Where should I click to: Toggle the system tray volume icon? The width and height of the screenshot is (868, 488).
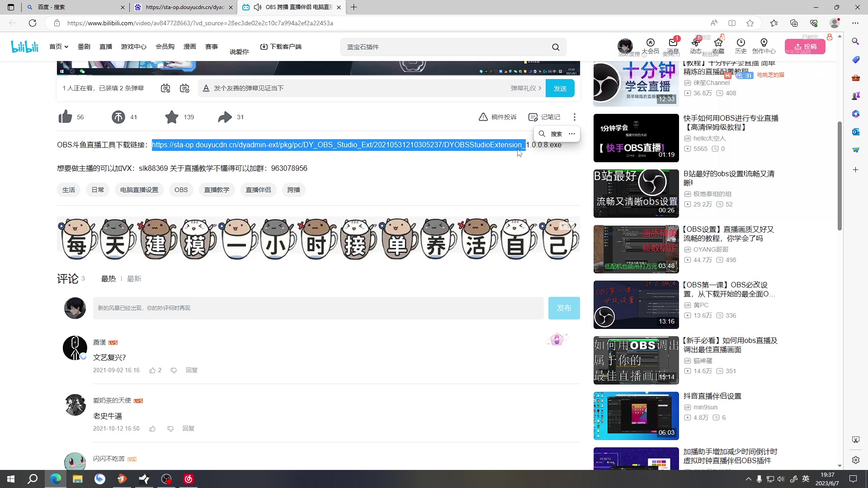pos(781,479)
